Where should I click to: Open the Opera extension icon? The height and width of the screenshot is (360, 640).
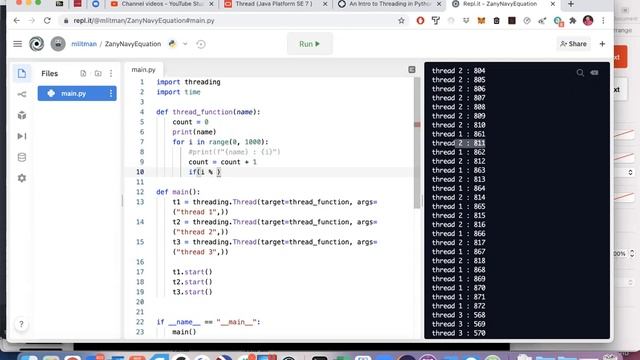click(x=420, y=20)
